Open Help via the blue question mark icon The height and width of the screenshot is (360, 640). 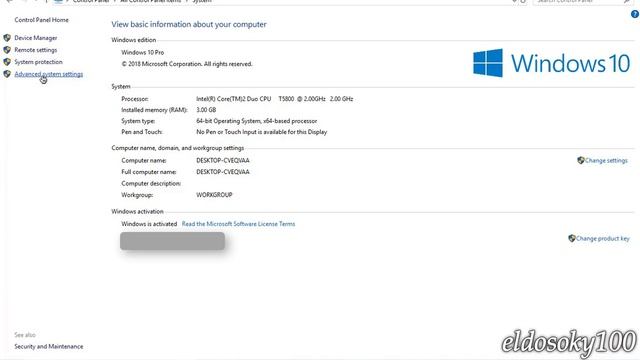coord(635,14)
